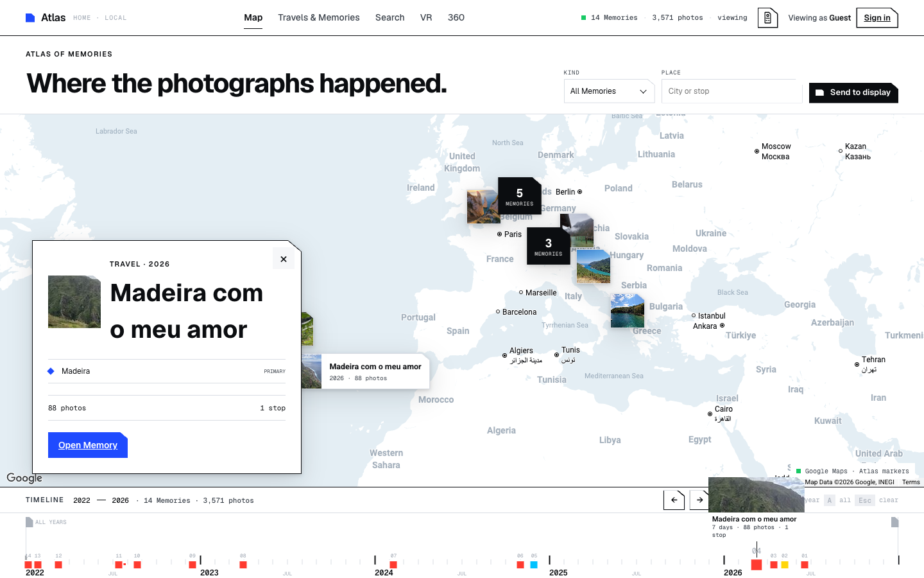Select the 5 Memories map cluster
This screenshot has width=924, height=578.
pos(520,196)
